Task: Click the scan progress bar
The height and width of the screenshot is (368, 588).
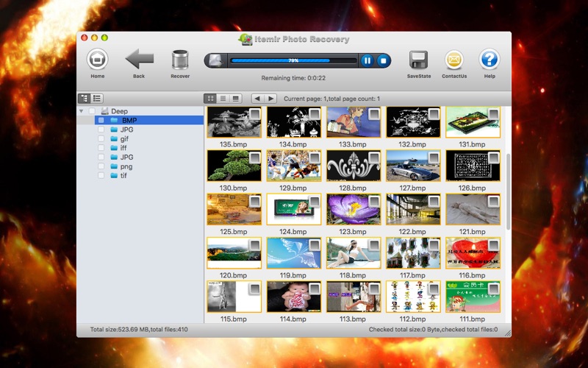Action: click(293, 60)
